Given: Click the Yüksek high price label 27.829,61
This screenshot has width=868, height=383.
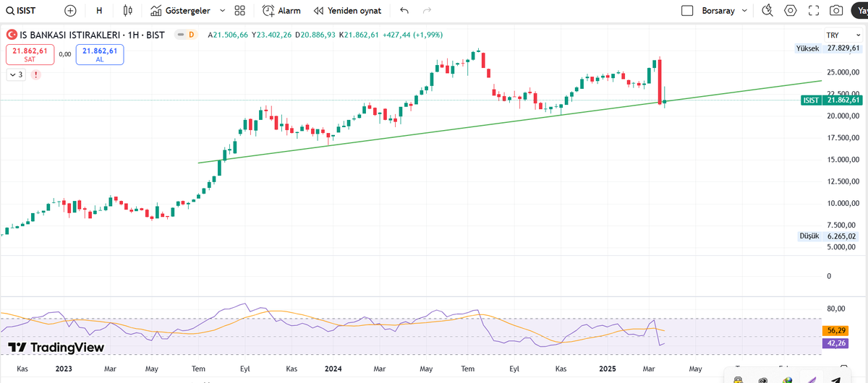Looking at the screenshot, I should (827, 48).
